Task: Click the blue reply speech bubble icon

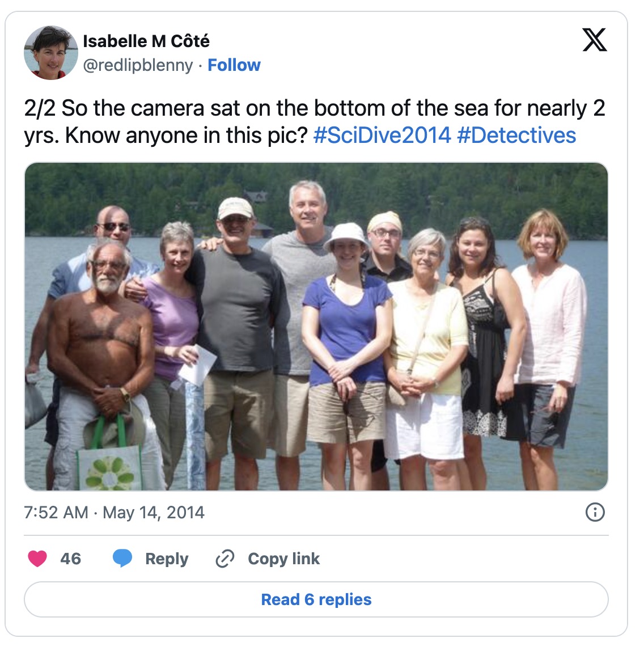Action: [122, 559]
